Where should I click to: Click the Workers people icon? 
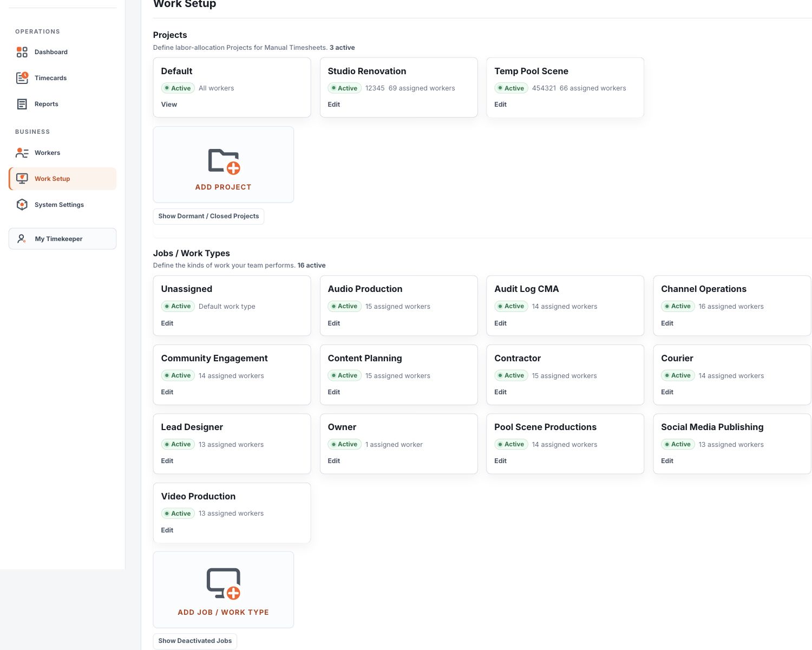22,153
